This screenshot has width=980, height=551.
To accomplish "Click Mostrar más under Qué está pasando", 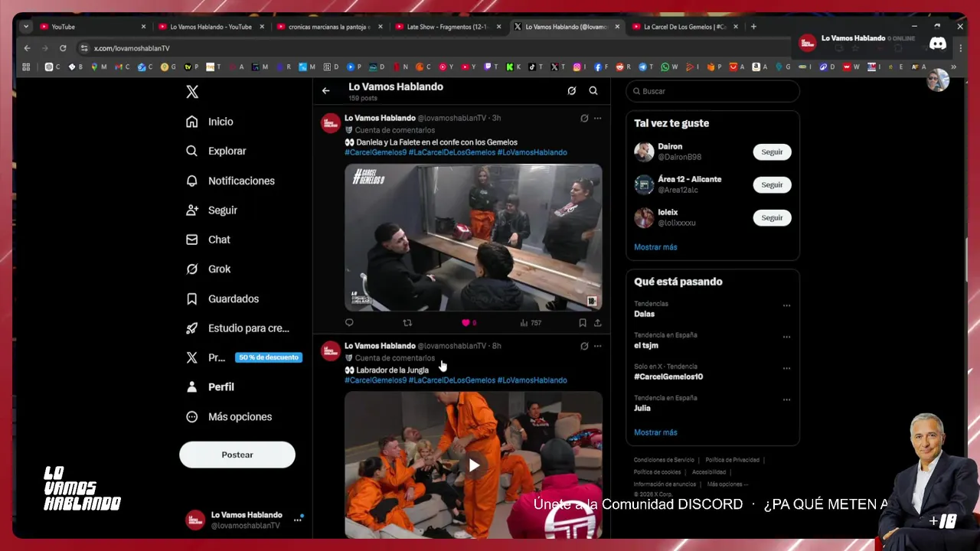I will pos(655,432).
